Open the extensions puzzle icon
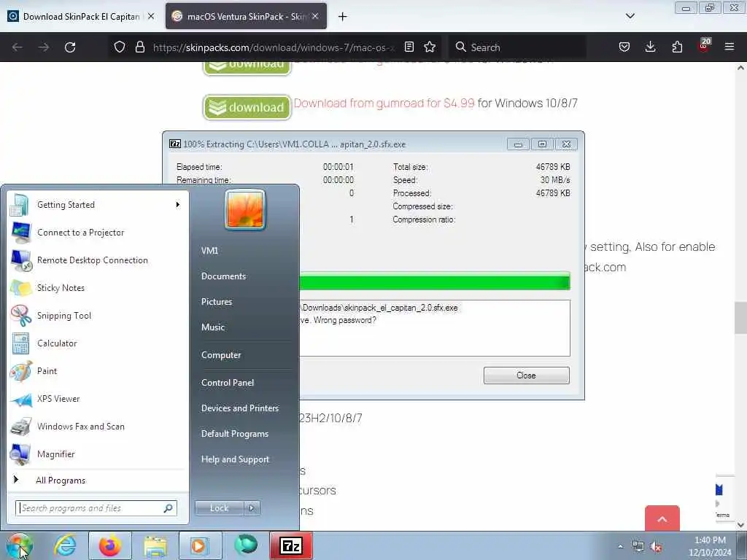747x560 pixels. point(677,47)
